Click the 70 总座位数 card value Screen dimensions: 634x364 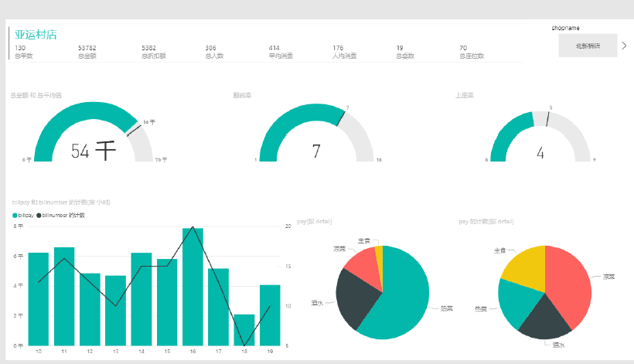[463, 48]
